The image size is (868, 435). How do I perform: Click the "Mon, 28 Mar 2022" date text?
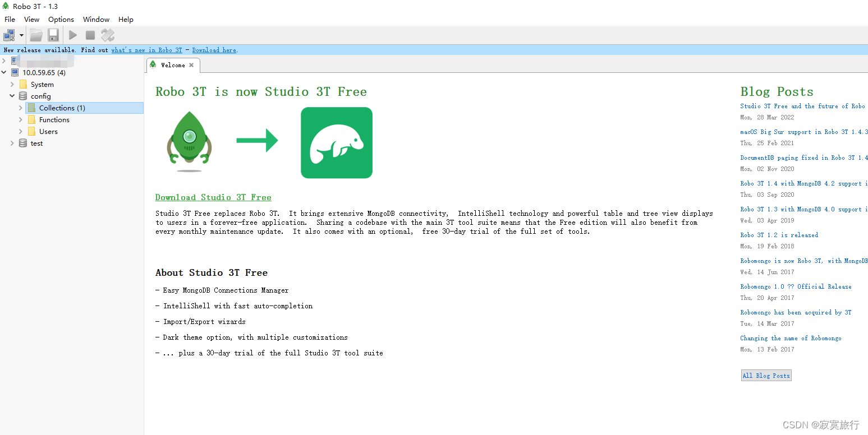pos(767,117)
